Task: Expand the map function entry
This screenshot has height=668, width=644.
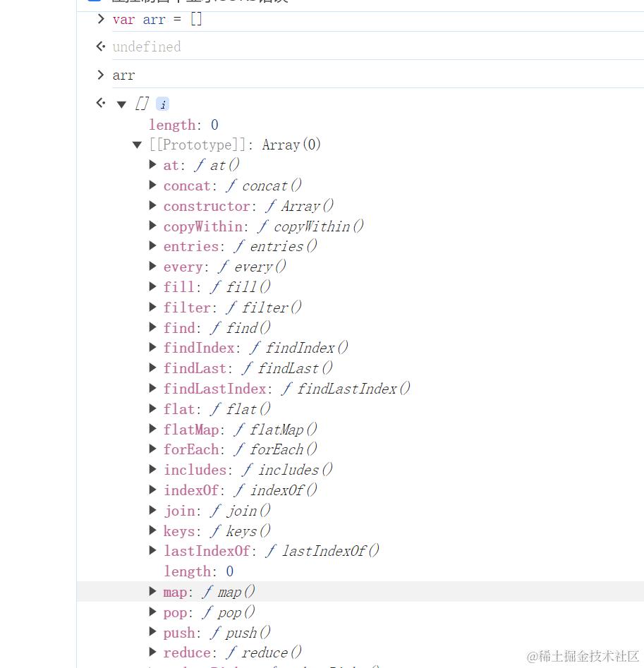Action: click(152, 591)
